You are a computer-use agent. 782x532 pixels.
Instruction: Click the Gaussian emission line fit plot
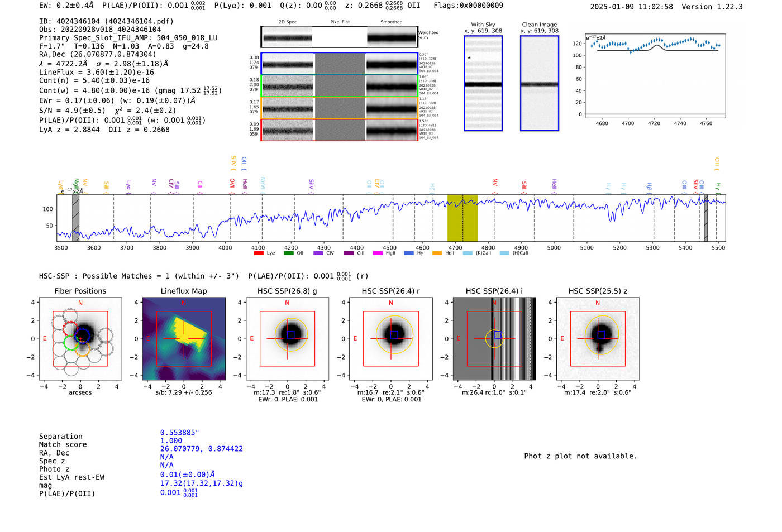click(x=655, y=75)
